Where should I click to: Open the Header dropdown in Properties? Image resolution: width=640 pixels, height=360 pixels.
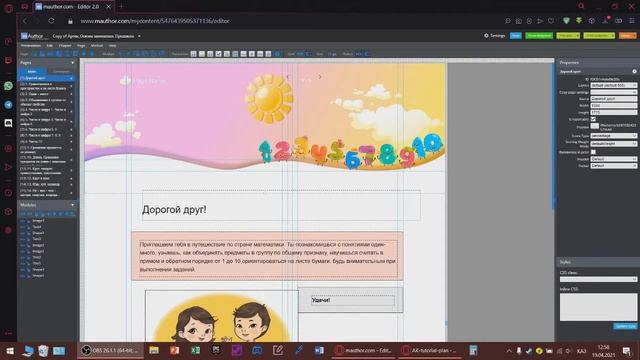coord(613,159)
